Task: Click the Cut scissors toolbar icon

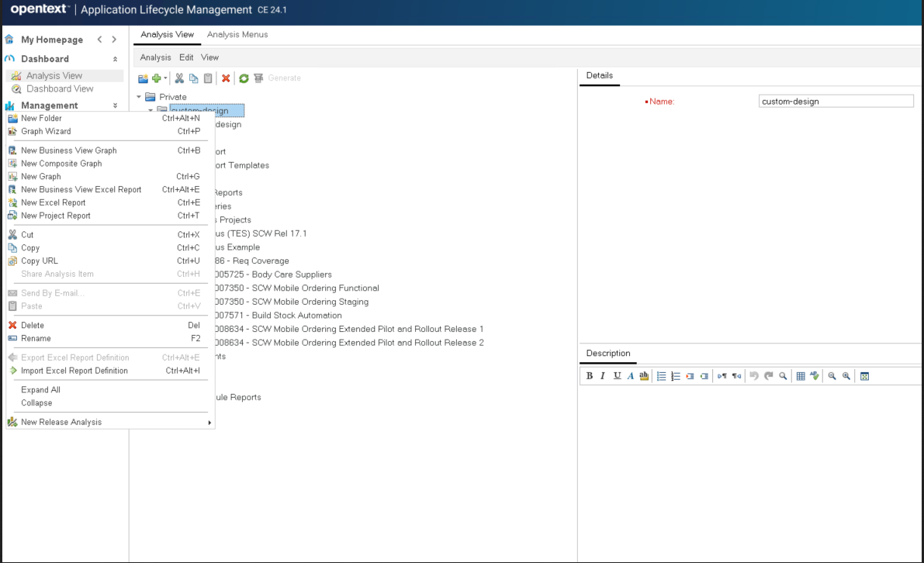Action: (x=179, y=78)
